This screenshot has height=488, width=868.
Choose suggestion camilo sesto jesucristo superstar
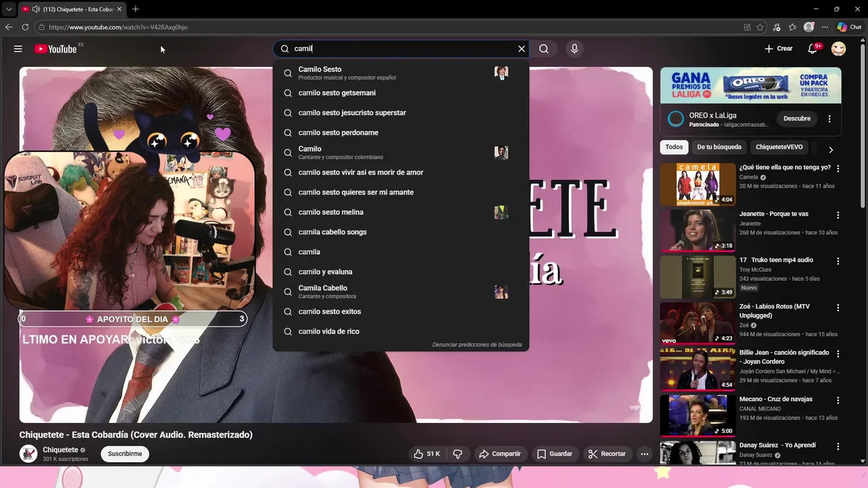(x=401, y=113)
